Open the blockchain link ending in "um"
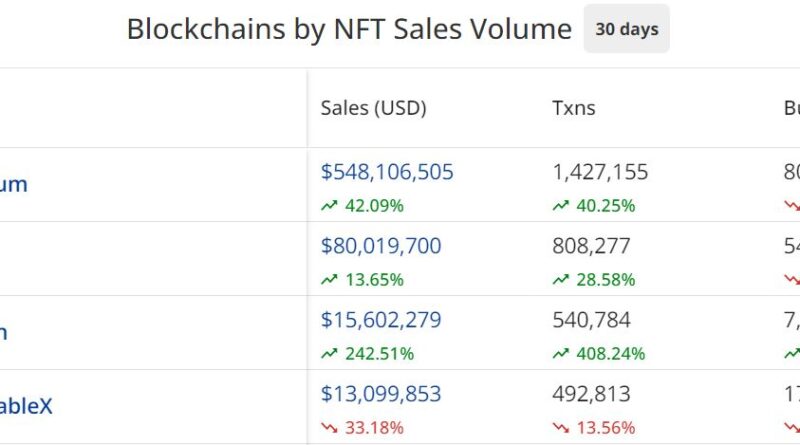This screenshot has height=445, width=800. (14, 185)
